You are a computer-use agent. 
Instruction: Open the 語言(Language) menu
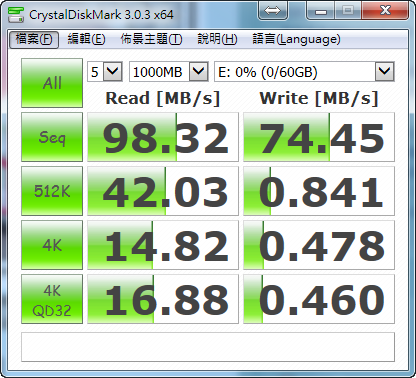296,39
